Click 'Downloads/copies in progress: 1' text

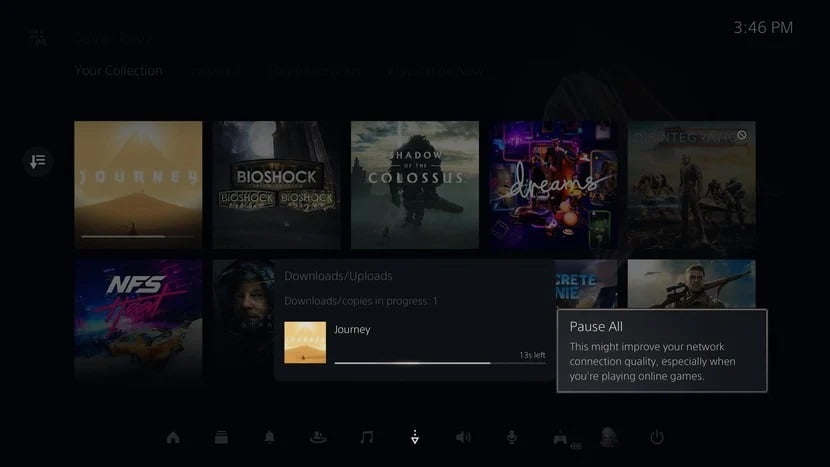point(361,301)
